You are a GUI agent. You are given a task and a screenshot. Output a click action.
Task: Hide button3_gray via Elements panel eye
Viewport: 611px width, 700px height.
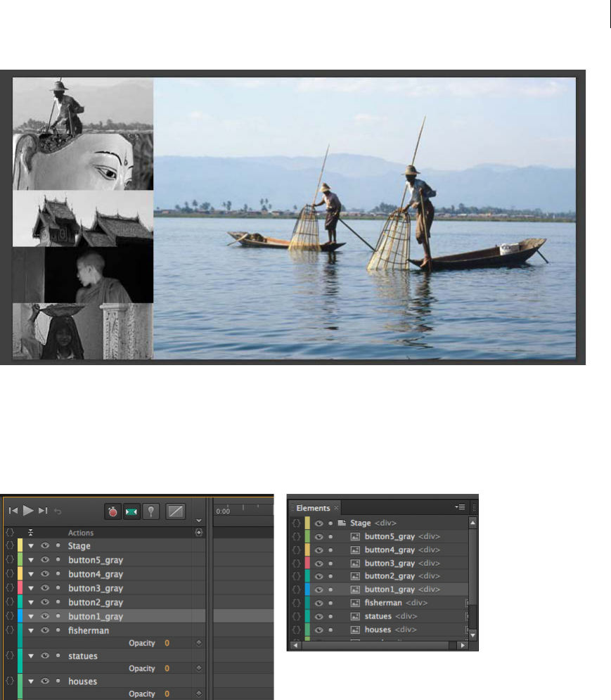(319, 564)
